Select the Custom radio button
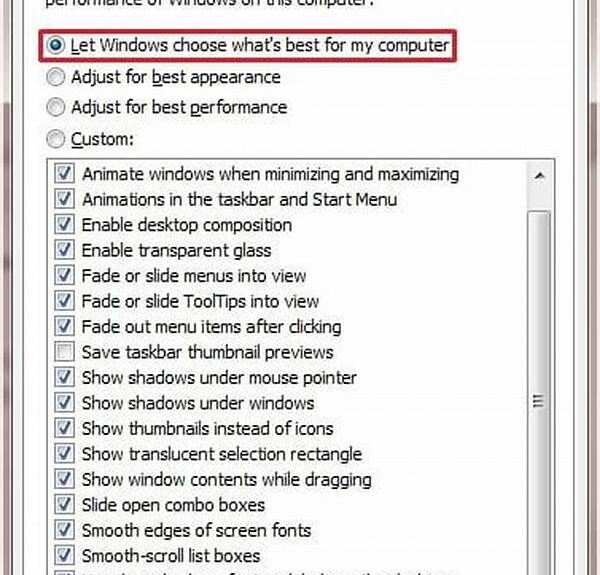The width and height of the screenshot is (600, 575). pyautogui.click(x=56, y=138)
